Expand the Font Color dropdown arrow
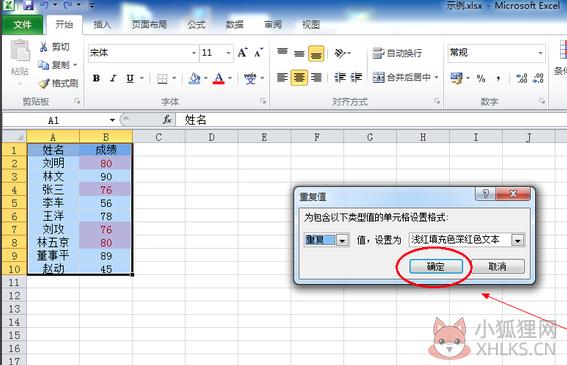 point(230,78)
